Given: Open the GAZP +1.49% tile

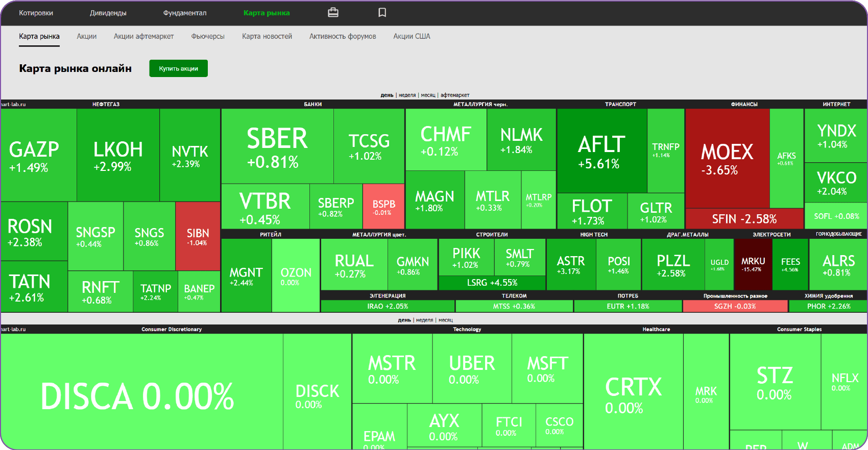Looking at the screenshot, I should click(x=39, y=155).
